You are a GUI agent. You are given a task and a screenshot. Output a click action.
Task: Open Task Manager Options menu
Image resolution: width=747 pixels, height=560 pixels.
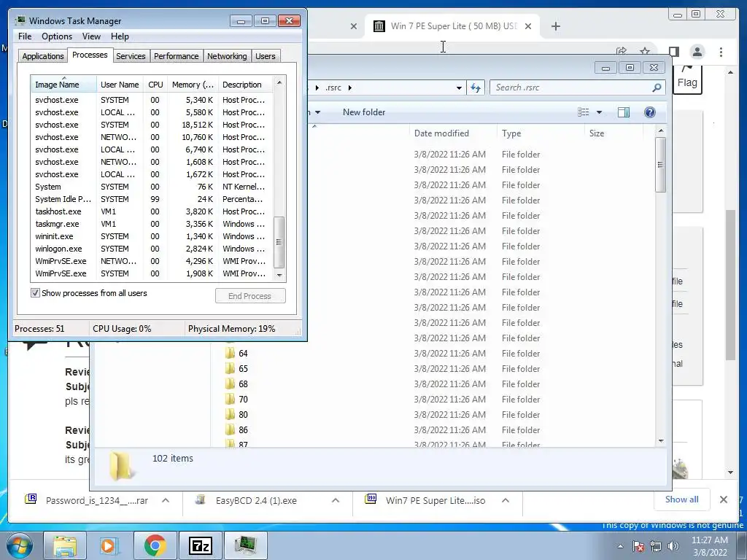coord(57,36)
